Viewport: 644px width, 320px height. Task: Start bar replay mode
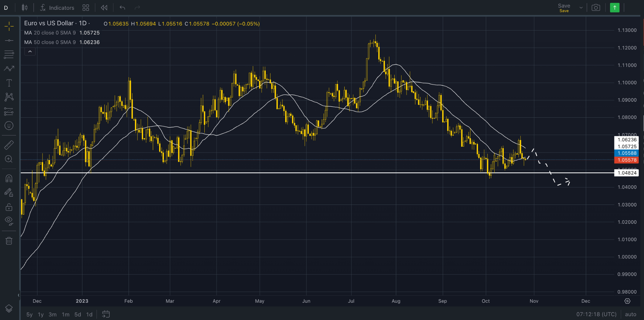tap(104, 8)
